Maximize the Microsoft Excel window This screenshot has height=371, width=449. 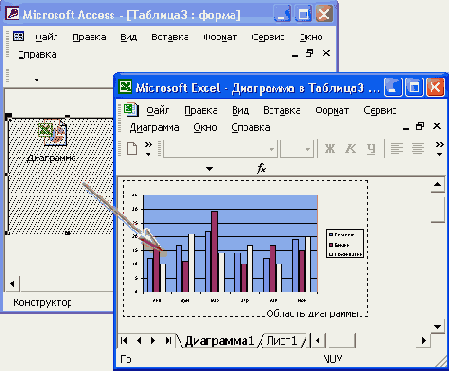pos(414,87)
